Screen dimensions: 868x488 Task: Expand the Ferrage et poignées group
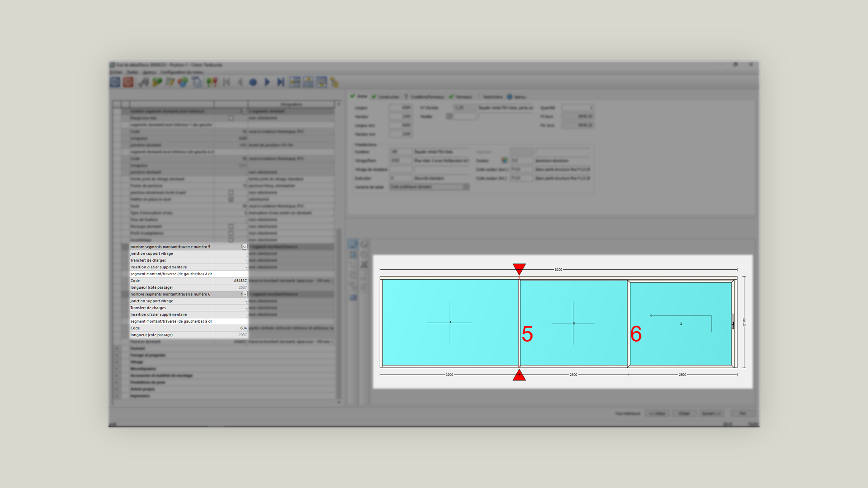tap(117, 355)
